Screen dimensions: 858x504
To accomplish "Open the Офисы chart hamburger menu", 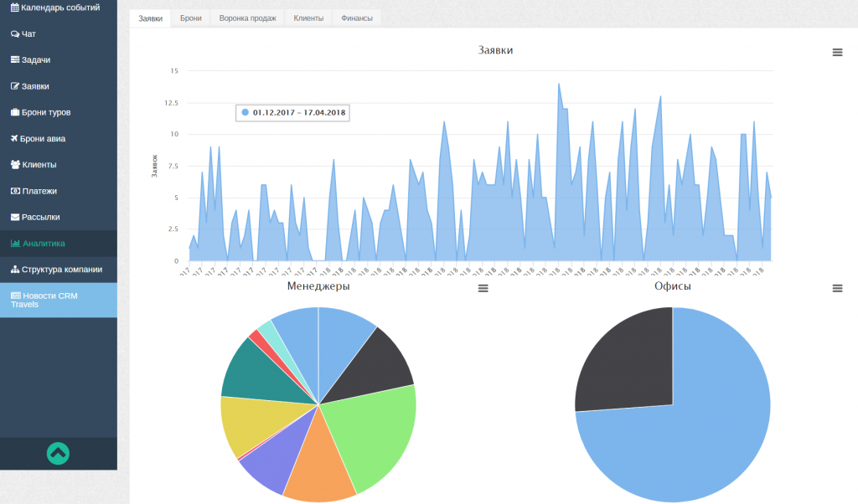I will 837,288.
